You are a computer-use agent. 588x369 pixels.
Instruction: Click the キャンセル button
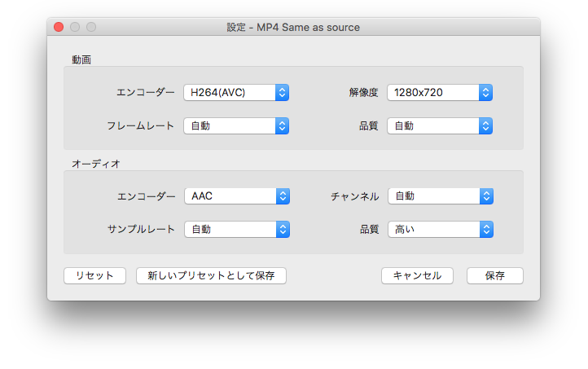[x=417, y=275]
